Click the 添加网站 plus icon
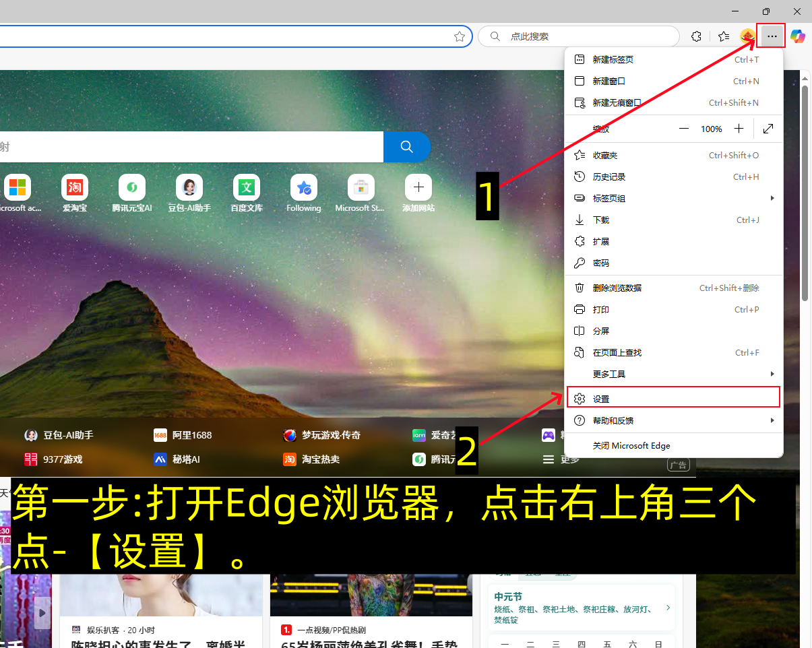 pos(418,188)
